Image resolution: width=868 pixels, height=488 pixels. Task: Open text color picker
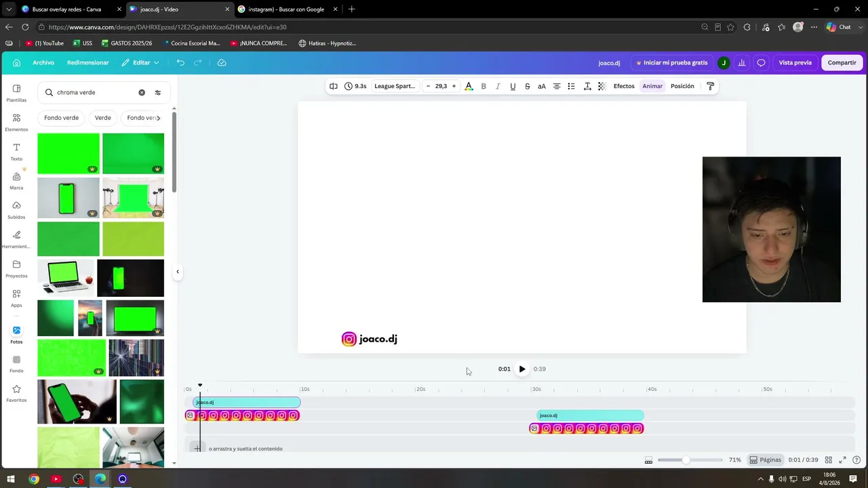pyautogui.click(x=469, y=86)
